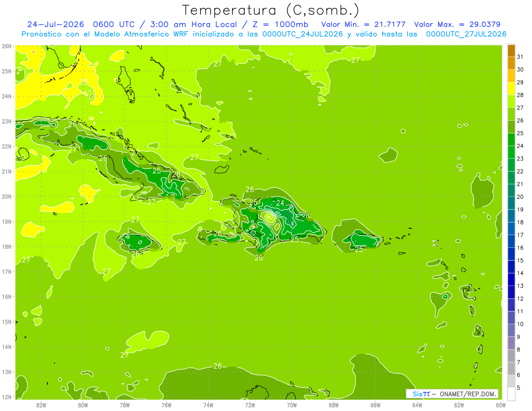This screenshot has width=532, height=411.
Task: Click legend value 20 on the color bar
Action: [x=520, y=197]
